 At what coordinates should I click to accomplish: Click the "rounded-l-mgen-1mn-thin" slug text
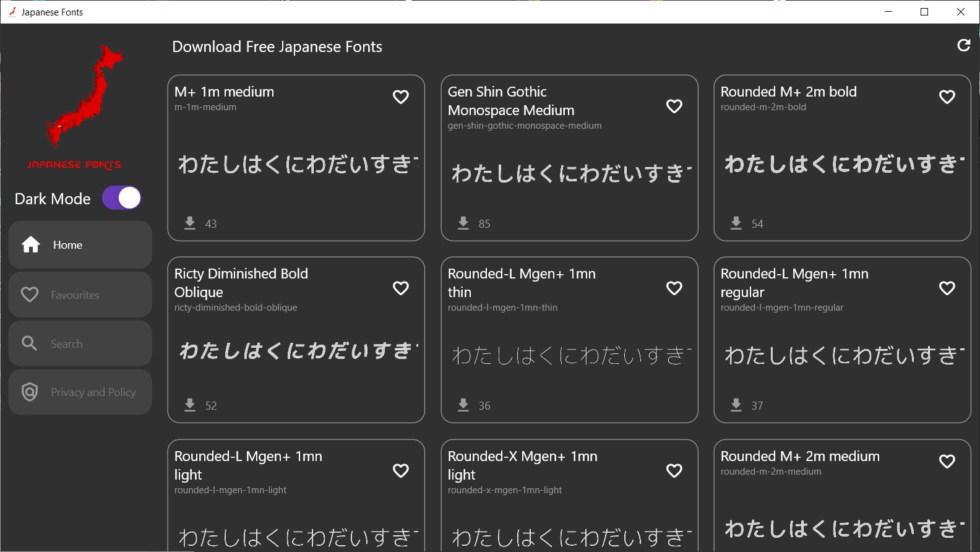click(502, 308)
